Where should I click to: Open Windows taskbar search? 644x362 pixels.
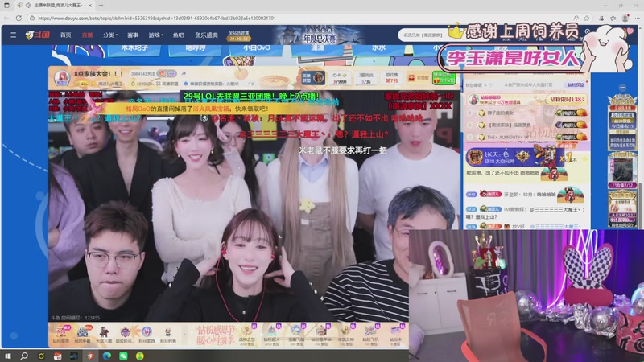[24, 356]
